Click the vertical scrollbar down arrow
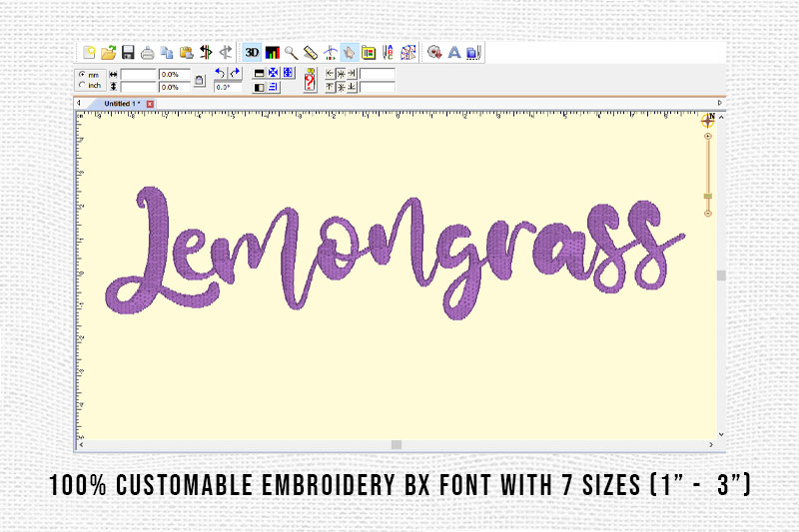The image size is (799, 532). tap(721, 435)
